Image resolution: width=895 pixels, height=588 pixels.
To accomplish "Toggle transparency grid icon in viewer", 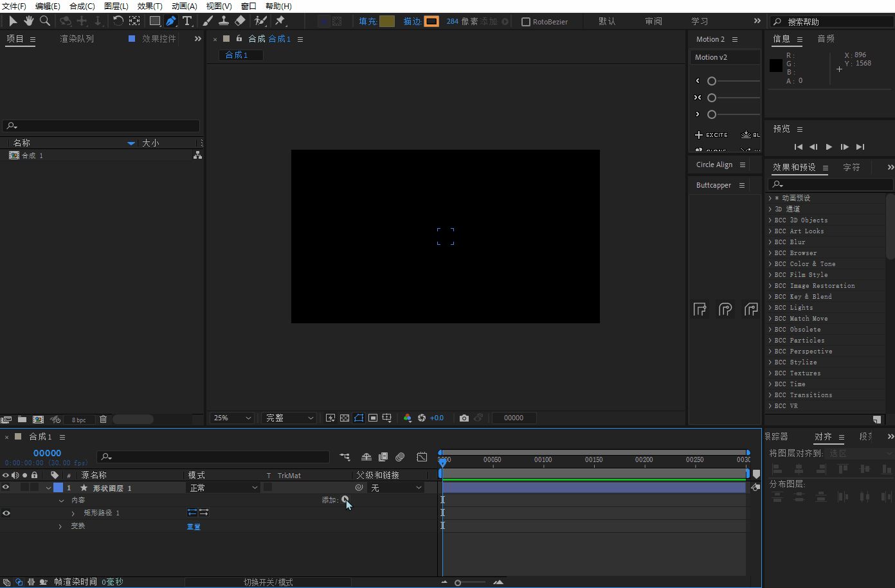I will pos(345,418).
